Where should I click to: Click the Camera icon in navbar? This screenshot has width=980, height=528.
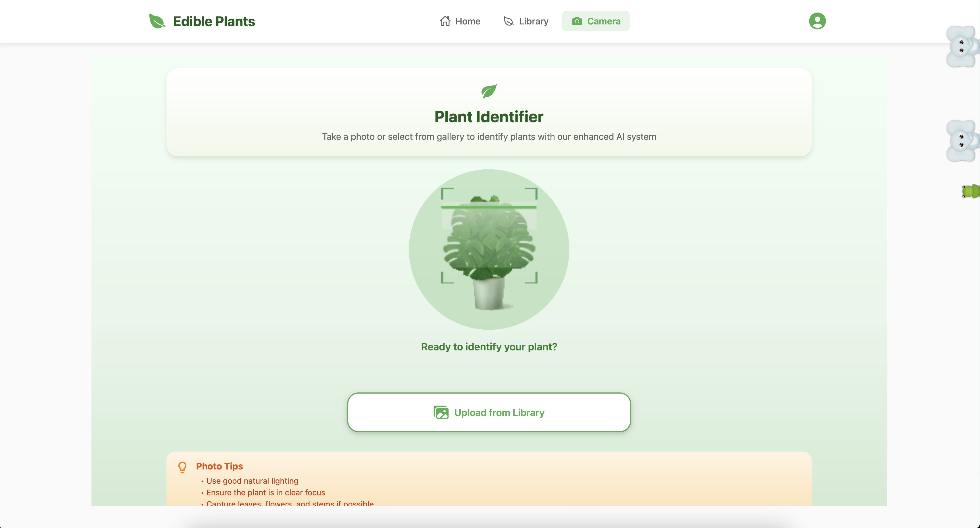pyautogui.click(x=577, y=21)
